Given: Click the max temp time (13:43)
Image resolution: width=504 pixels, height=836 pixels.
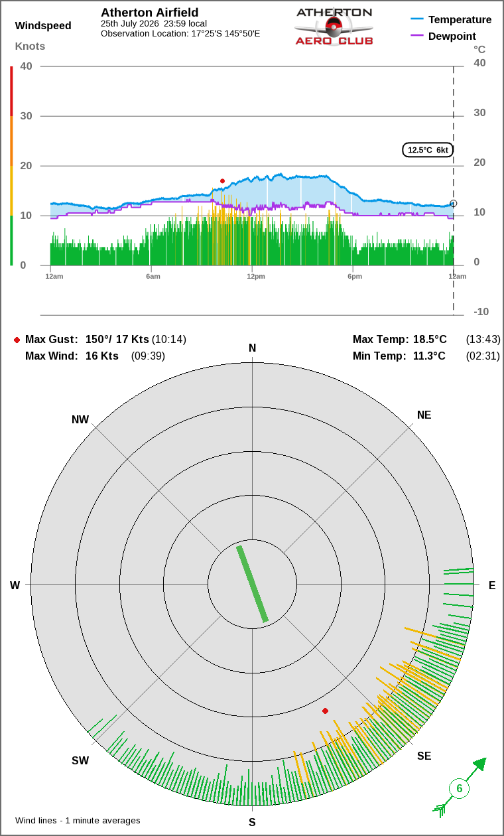Looking at the screenshot, I should coord(483,340).
